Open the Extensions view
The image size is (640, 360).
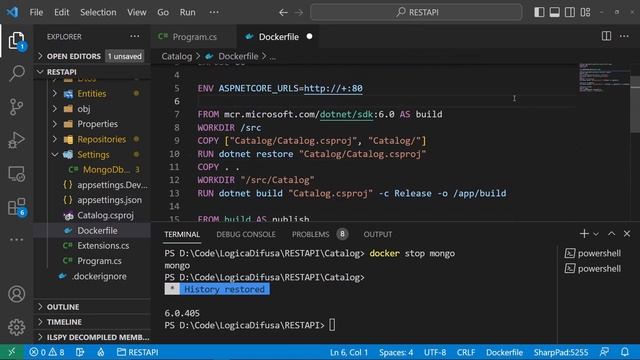17,207
